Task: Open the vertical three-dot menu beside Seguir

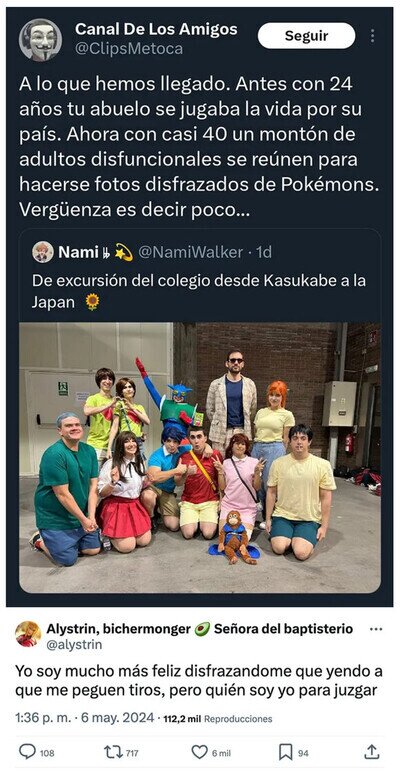Action: 372,35
